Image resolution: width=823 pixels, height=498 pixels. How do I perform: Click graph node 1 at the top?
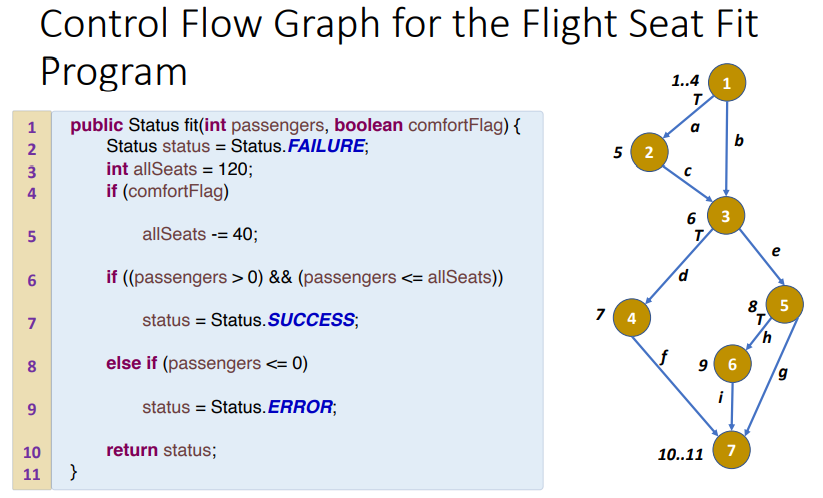[x=726, y=82]
